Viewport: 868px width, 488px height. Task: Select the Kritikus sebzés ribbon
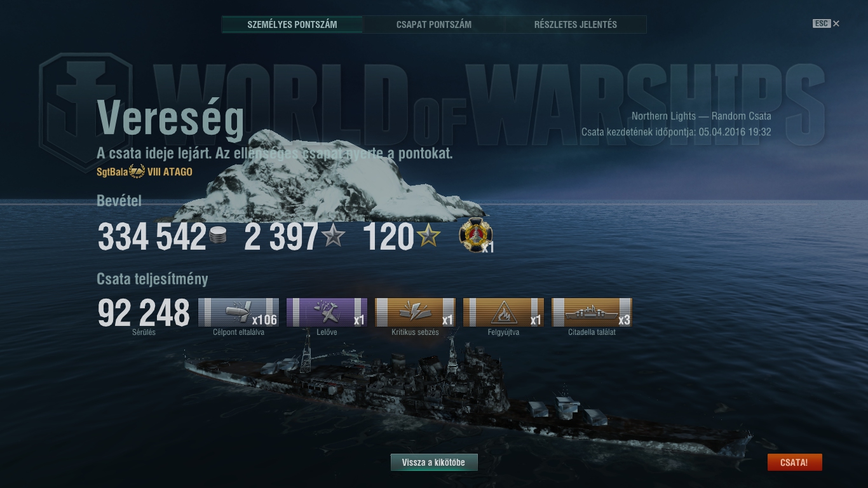point(415,312)
